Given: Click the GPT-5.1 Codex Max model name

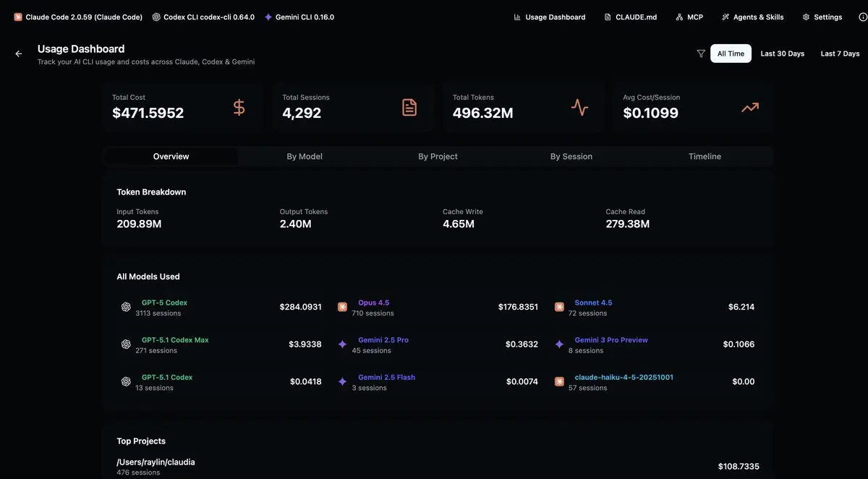Looking at the screenshot, I should 175,340.
